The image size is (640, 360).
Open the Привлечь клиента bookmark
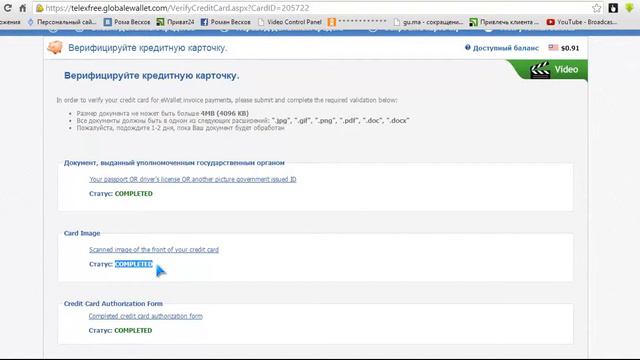pyautogui.click(x=504, y=22)
